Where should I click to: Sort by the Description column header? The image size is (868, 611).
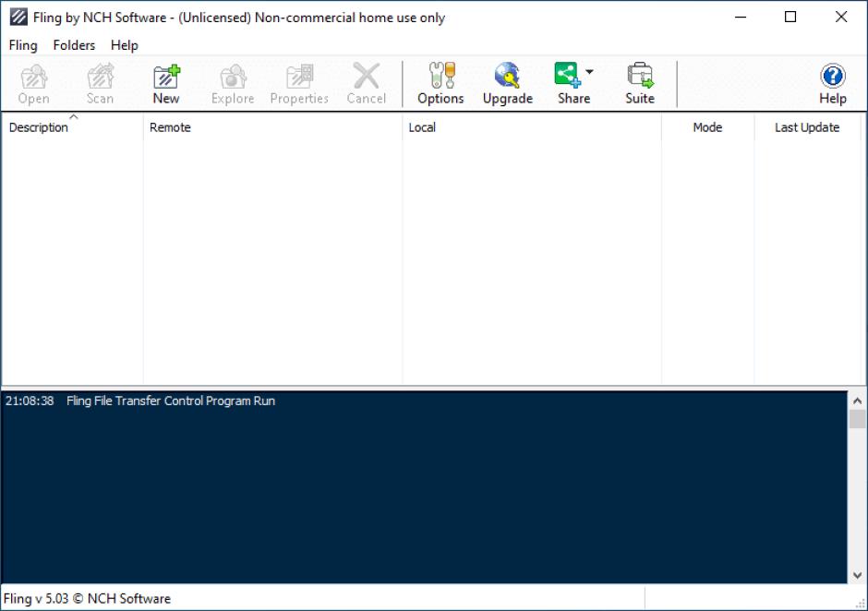72,127
